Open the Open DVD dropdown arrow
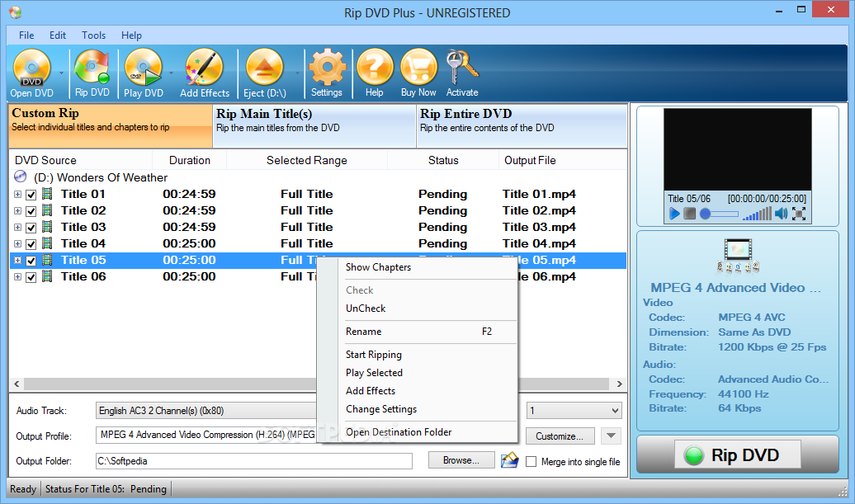This screenshot has width=855, height=504. tap(61, 73)
